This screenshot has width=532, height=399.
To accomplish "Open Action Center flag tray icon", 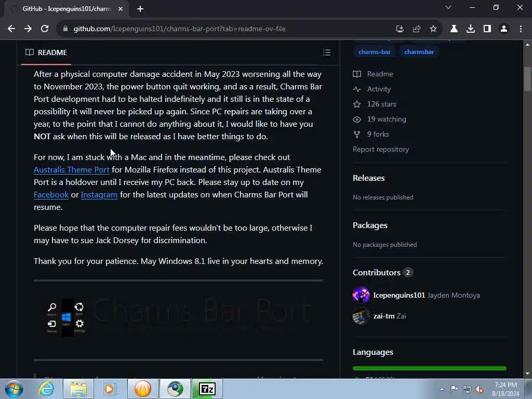I will pos(454,389).
